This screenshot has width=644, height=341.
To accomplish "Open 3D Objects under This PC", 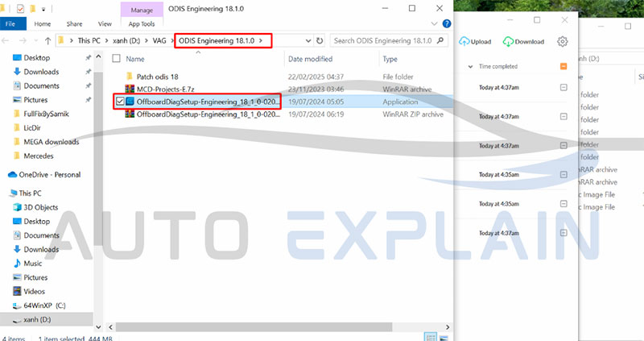I will click(41, 207).
